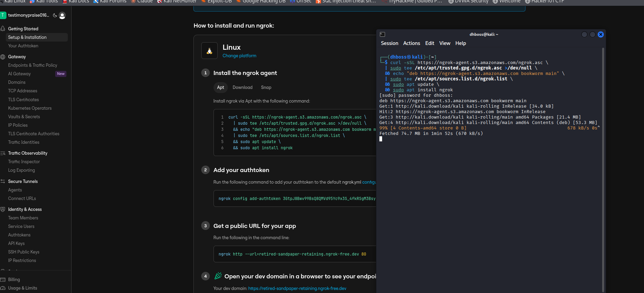Open TLS Certificates page

(x=23, y=100)
